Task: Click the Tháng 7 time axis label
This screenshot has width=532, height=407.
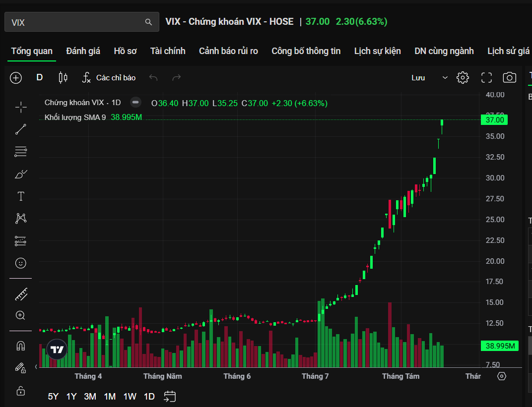Action: [x=315, y=376]
